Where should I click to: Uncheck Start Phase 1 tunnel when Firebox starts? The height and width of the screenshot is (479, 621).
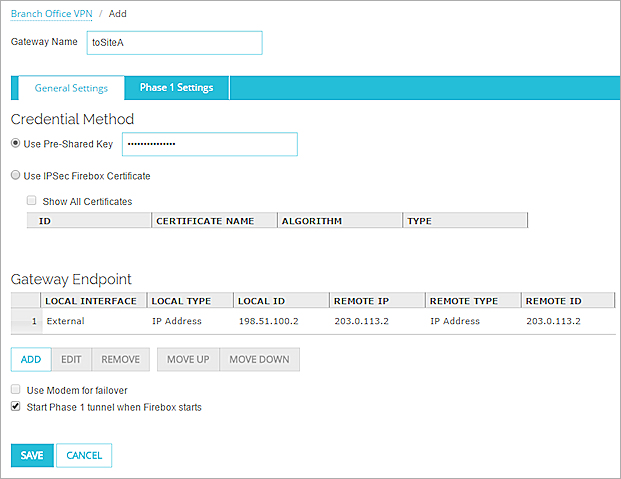click(x=15, y=406)
